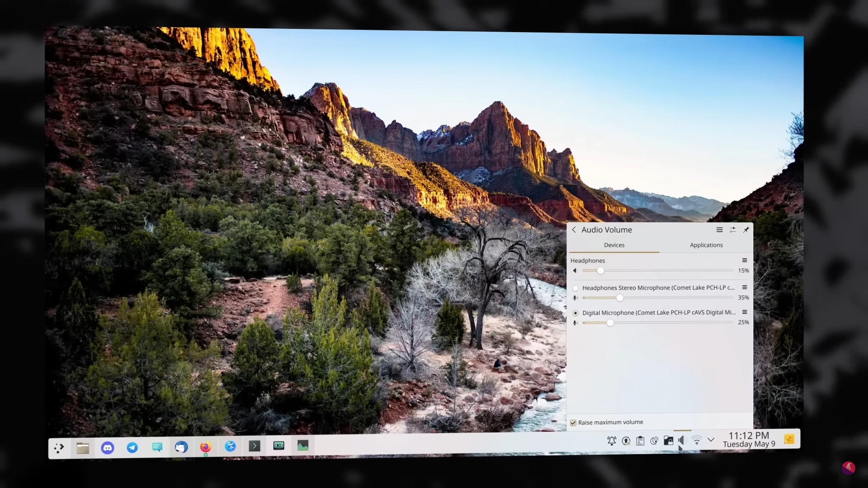Screen dimensions: 868x488
Task: Adjust the Digital Microphone volume slider
Action: [x=657, y=323]
